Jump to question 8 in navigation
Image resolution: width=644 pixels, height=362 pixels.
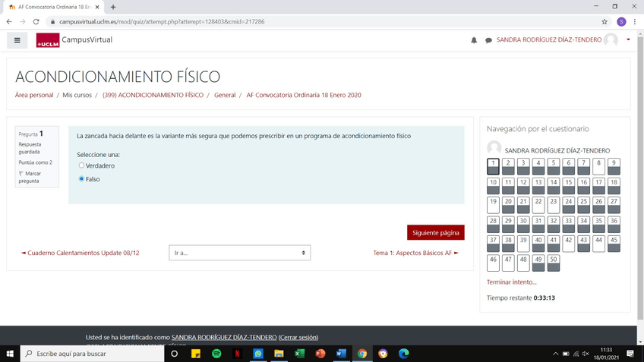[x=599, y=167]
